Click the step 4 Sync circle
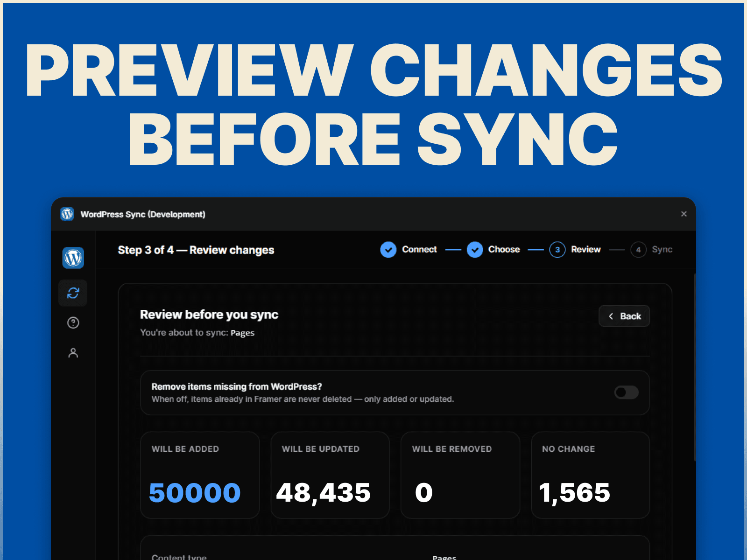The height and width of the screenshot is (560, 747). click(x=638, y=250)
